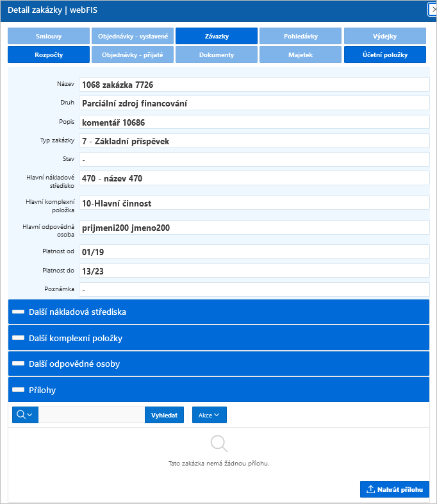Close the Detail zakázky dialog
This screenshot has height=504, width=437.
(433, 10)
